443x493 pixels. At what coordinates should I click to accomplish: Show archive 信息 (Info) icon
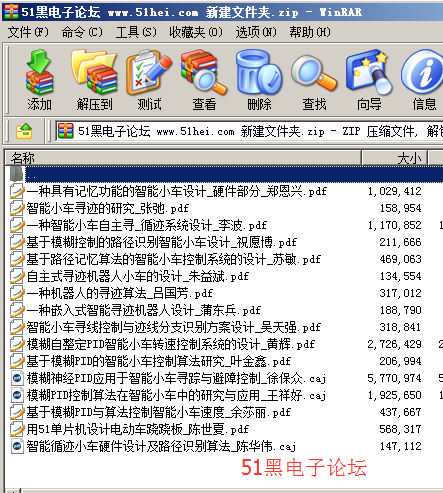[x=423, y=80]
